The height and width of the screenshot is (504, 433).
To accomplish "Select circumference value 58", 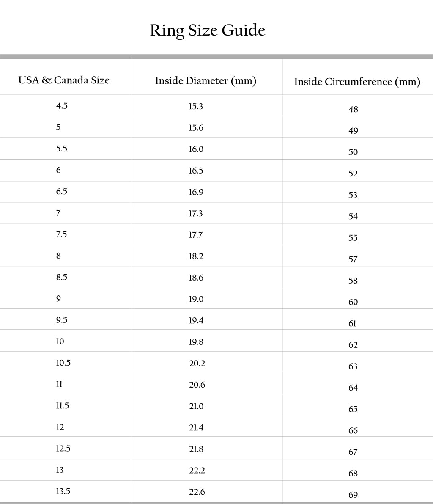I will (x=353, y=281).
